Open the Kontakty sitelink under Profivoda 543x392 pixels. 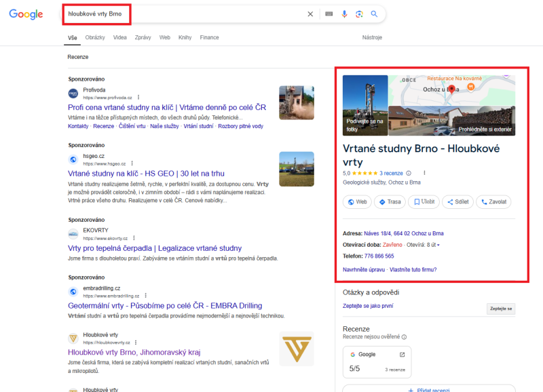coord(78,126)
